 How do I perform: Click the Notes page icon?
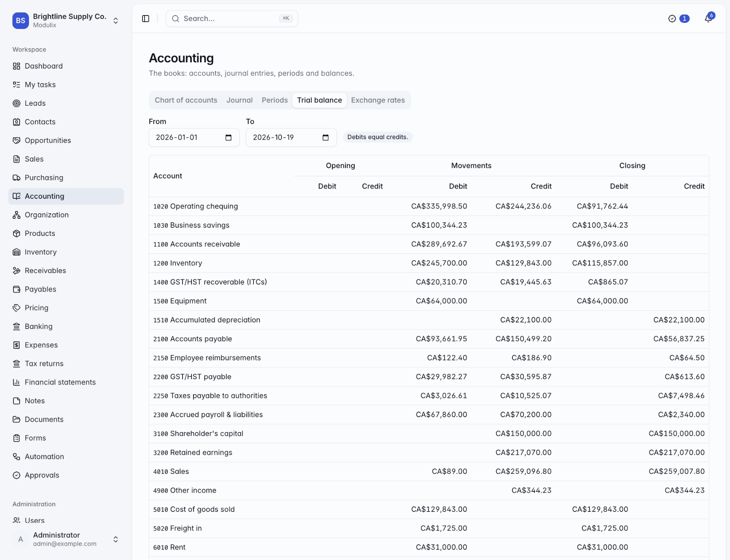(x=16, y=401)
